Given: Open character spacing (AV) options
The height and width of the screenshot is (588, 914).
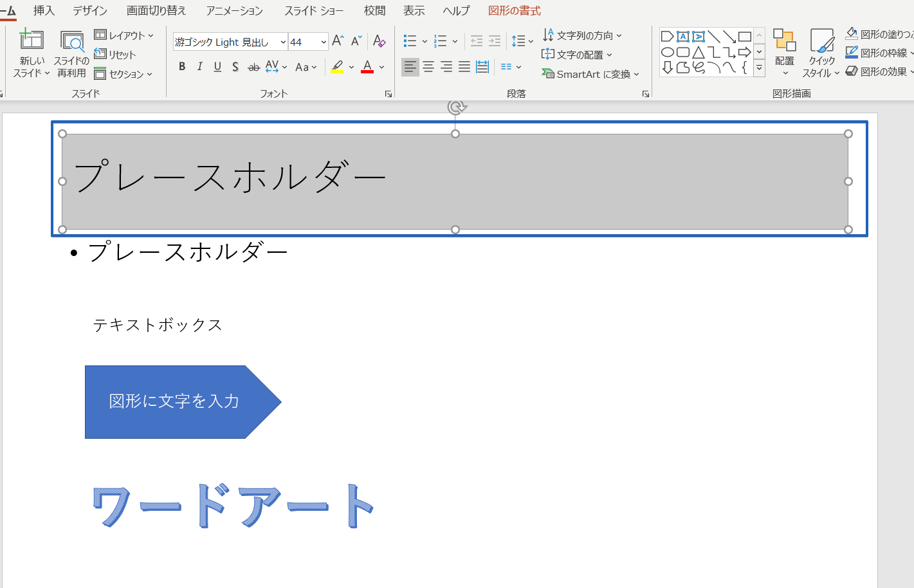Looking at the screenshot, I should (276, 67).
